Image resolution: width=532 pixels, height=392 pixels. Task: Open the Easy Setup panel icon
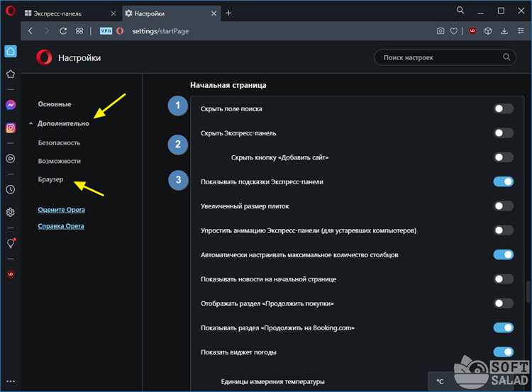[x=521, y=31]
